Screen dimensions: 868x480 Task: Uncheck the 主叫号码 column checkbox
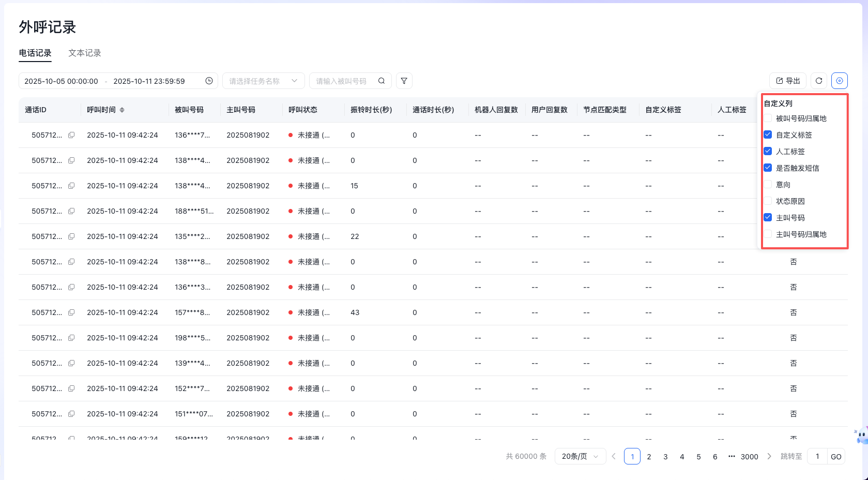(768, 218)
